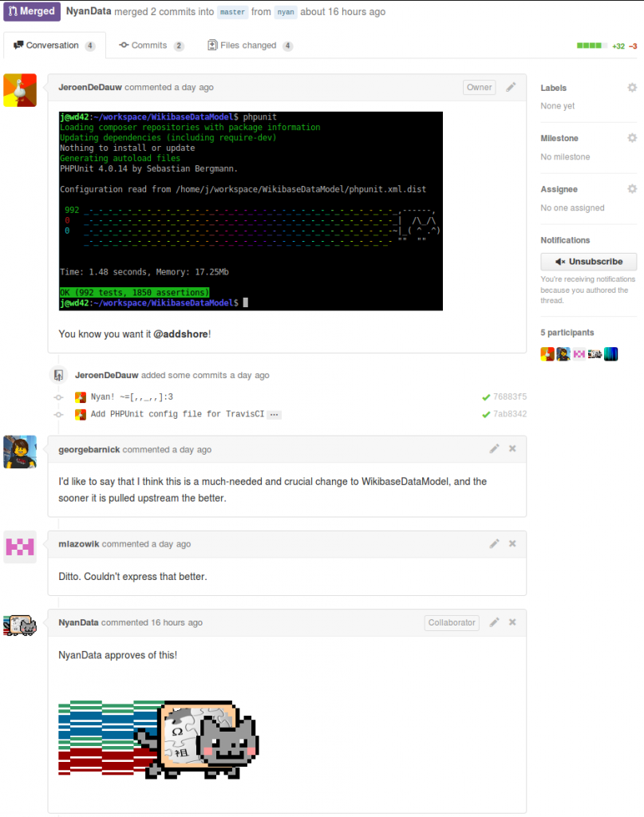Screen dimensions: 644x817
Task: Click JeroenDeDauw's avatar beside first comment
Action: click(x=20, y=90)
